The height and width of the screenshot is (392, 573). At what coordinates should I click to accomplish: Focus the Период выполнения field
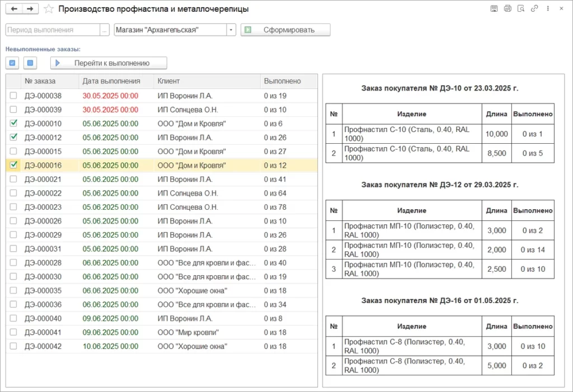coord(53,30)
